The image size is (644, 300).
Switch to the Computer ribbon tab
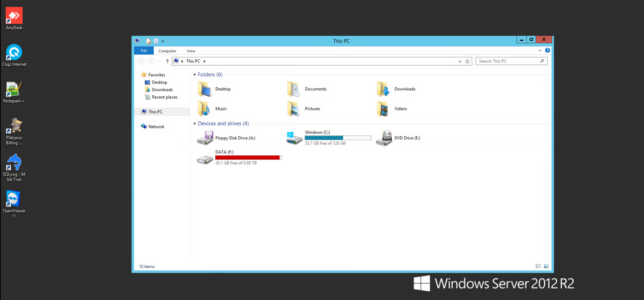167,51
